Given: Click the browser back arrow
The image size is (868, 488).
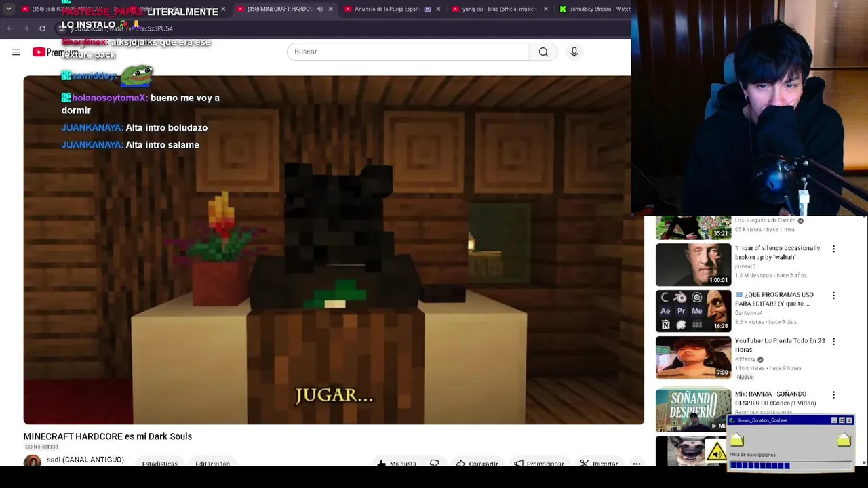Looking at the screenshot, I should tap(9, 28).
